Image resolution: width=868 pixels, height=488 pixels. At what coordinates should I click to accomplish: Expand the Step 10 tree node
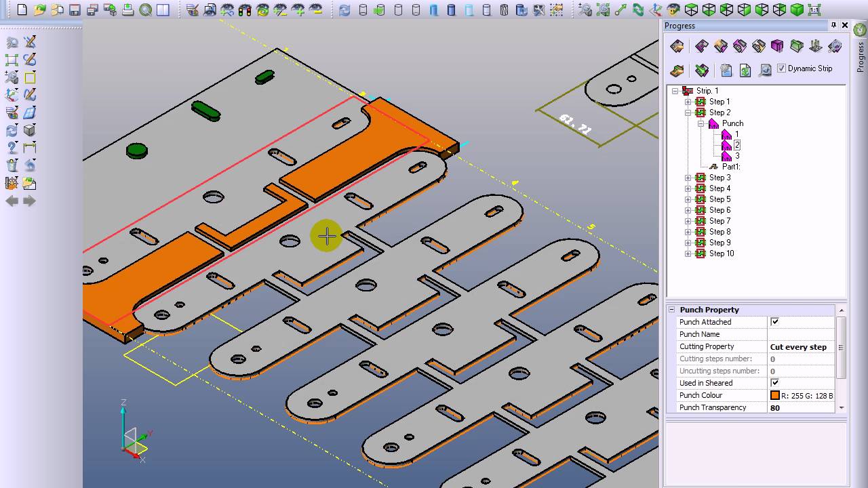coord(688,253)
